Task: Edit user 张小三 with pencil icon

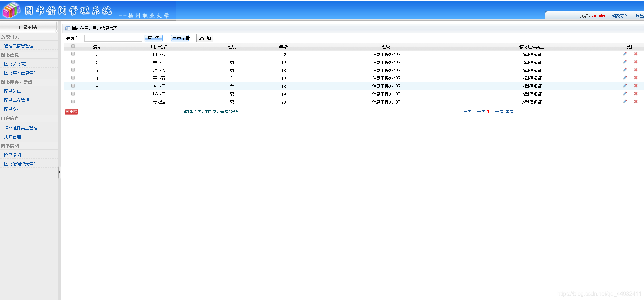Action: [625, 94]
